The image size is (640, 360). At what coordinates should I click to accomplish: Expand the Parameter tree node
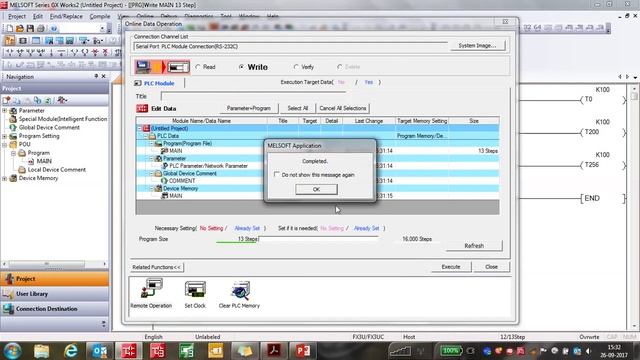pos(4,111)
